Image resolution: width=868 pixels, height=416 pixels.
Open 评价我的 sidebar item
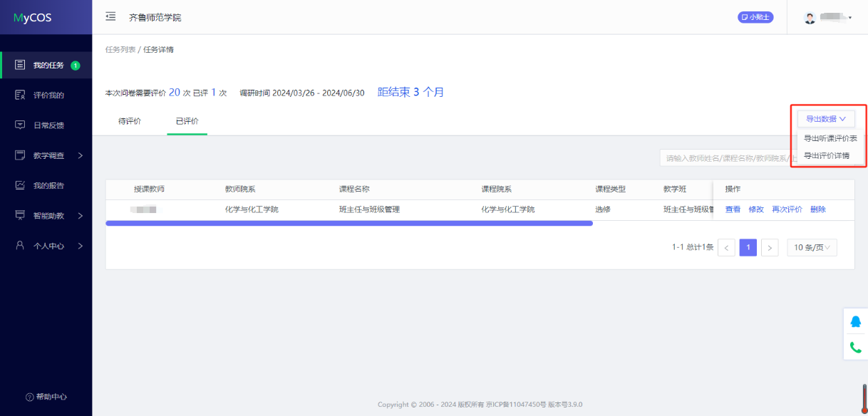point(48,95)
